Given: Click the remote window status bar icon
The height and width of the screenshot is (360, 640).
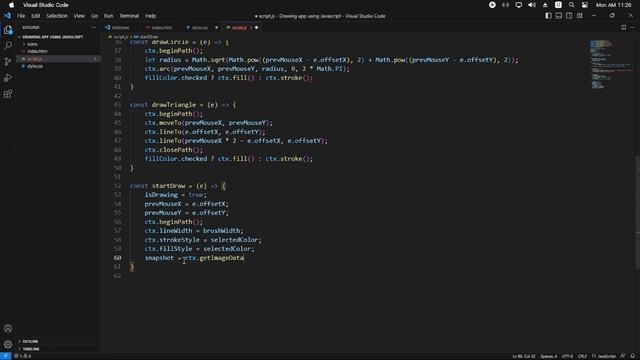Looking at the screenshot, I should (5, 356).
